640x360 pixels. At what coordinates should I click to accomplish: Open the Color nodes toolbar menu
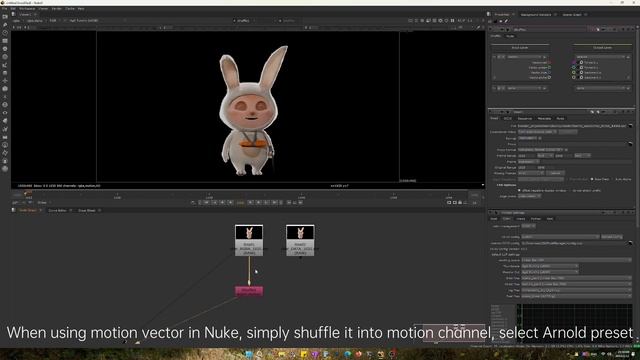tap(5, 49)
